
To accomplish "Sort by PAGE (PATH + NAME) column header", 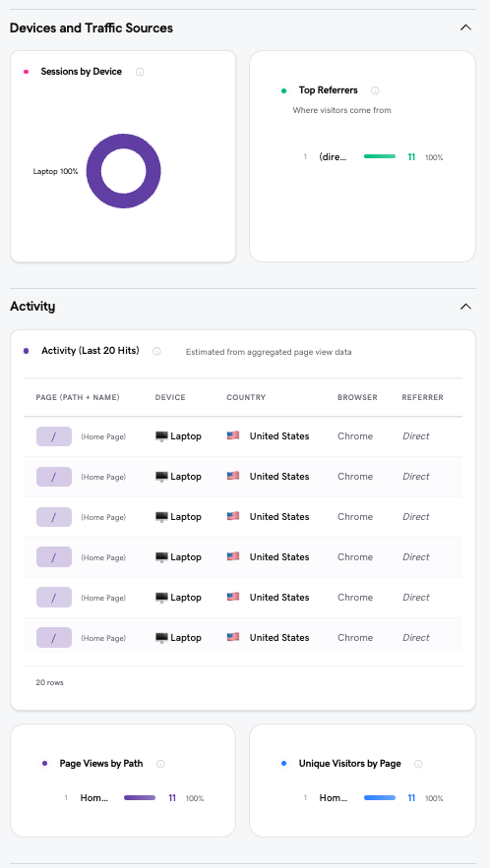I will [x=78, y=397].
